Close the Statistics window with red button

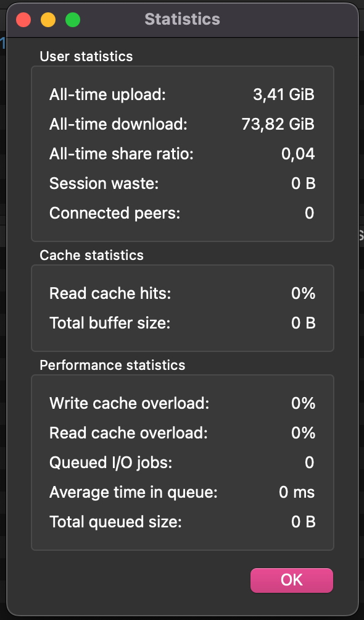[x=23, y=20]
